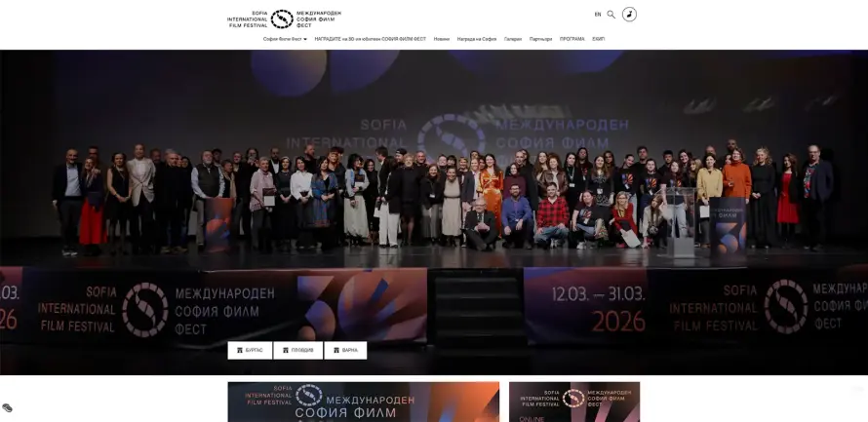Open the ЕКИП menu item
Screen dimensions: 868x422
click(599, 39)
